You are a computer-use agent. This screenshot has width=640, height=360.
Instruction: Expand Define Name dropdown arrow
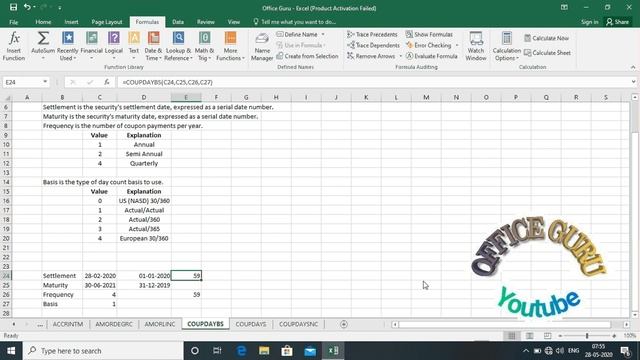point(323,35)
